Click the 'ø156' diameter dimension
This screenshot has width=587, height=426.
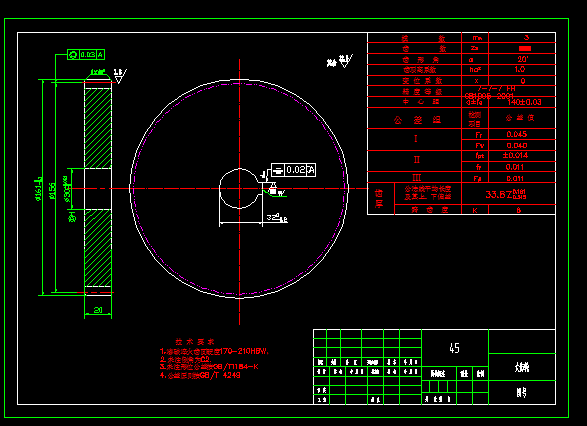click(52, 191)
